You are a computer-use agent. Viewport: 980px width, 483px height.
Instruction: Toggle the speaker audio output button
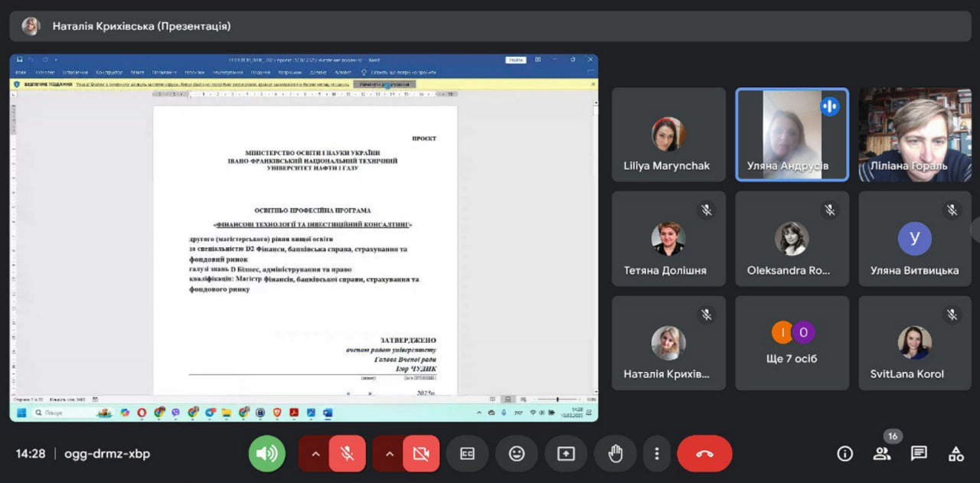266,454
